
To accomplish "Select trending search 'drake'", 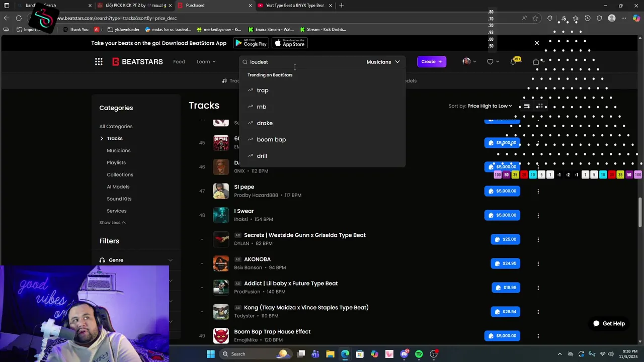I will [265, 123].
